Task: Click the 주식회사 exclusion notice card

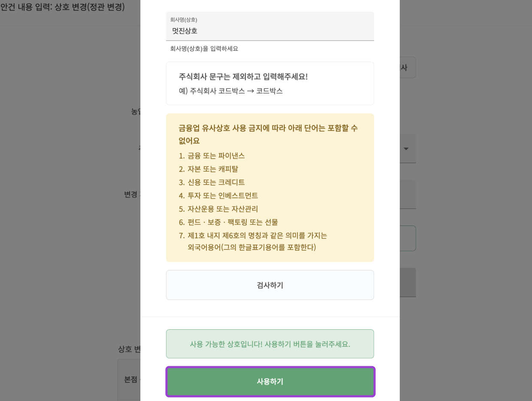Action: (x=270, y=83)
